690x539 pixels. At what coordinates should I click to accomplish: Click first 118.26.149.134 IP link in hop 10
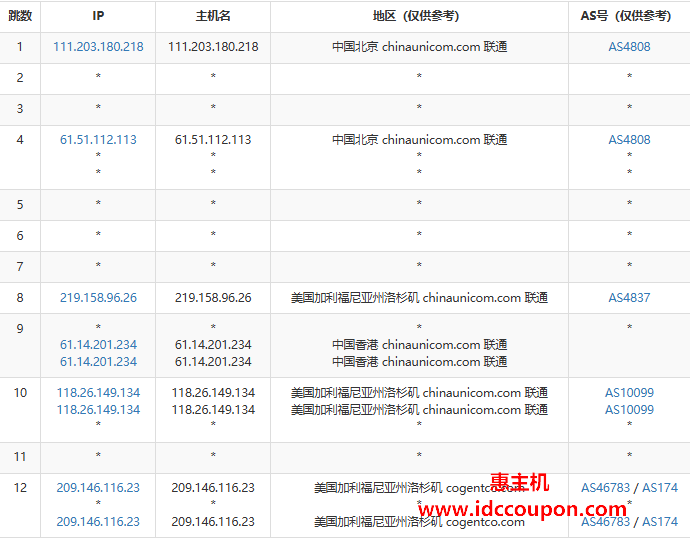pyautogui.click(x=98, y=393)
